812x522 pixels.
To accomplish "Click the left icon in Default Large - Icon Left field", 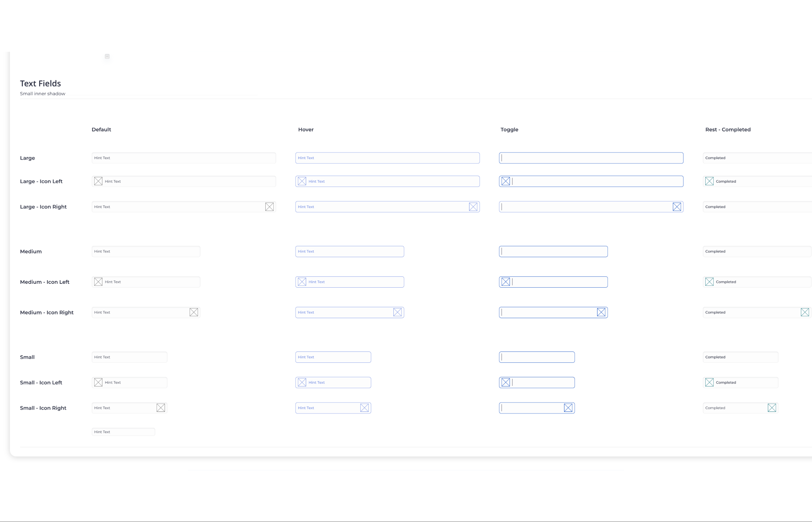I will pos(98,181).
